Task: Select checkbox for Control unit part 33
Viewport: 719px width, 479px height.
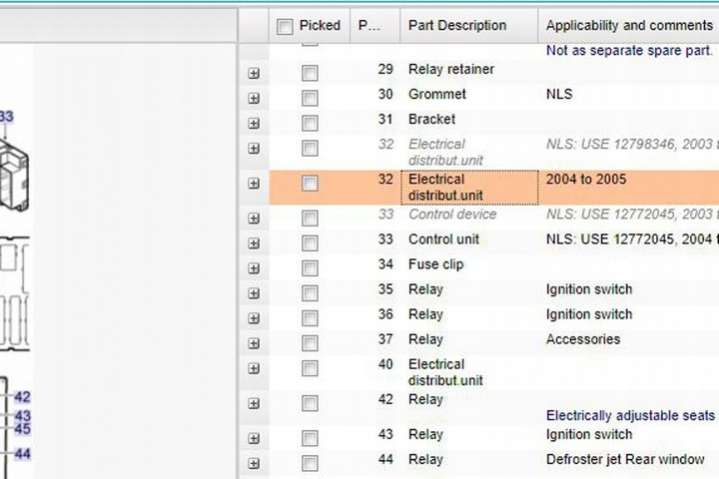Action: (x=310, y=243)
